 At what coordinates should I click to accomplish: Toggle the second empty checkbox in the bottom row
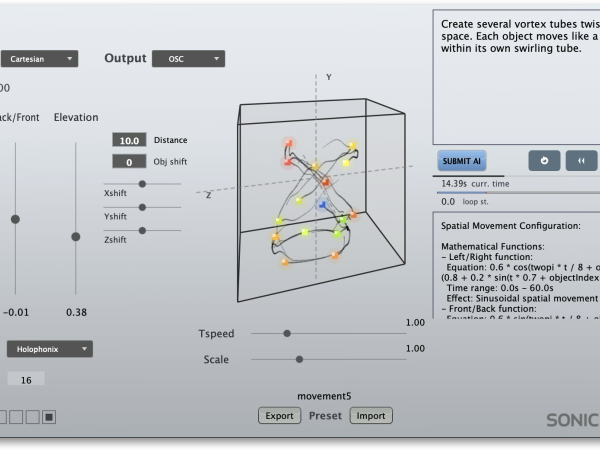coord(17,416)
